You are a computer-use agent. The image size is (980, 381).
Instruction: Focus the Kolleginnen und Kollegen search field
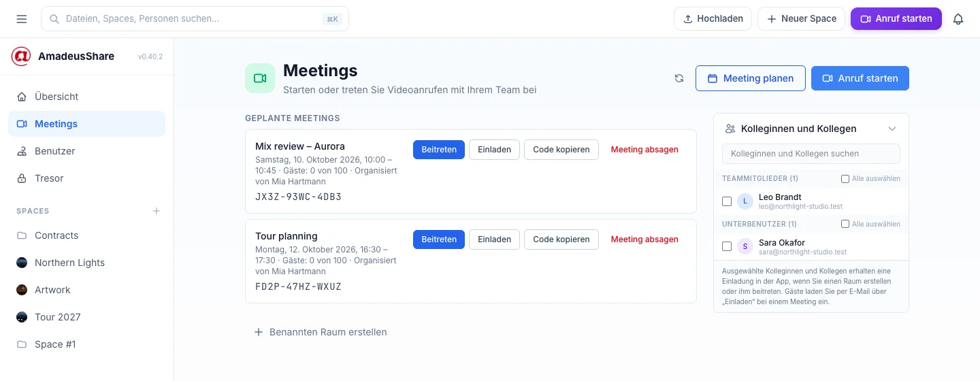click(811, 154)
